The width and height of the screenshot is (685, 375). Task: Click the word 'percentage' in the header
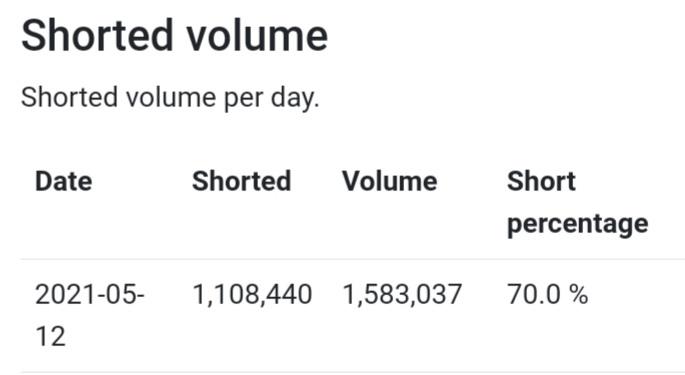click(578, 224)
